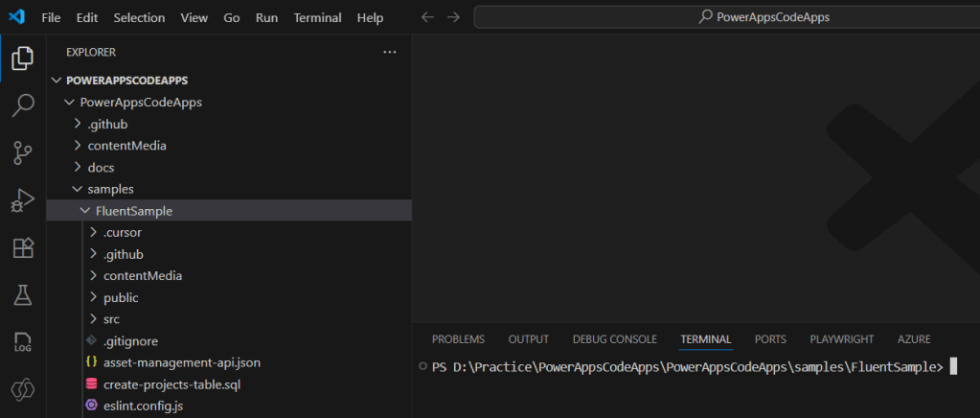Click the navigate back arrow
This screenshot has width=980, height=418.
428,17
